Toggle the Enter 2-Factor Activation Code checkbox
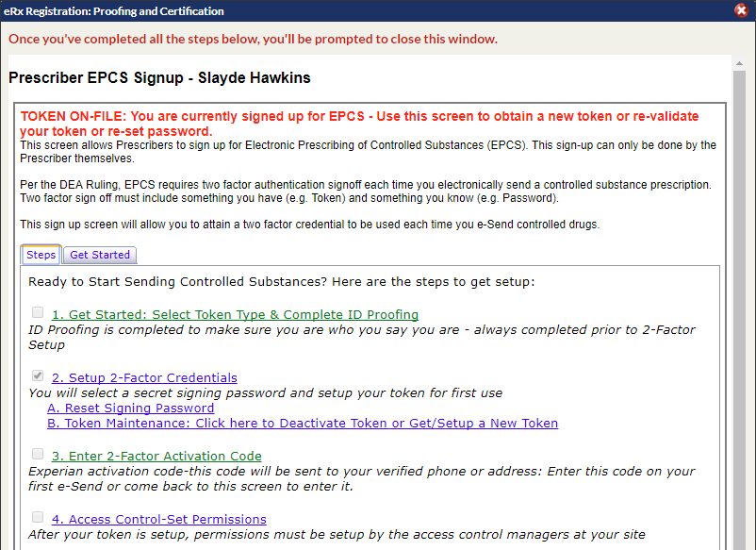Screen dimensions: 756x550 [x=38, y=454]
